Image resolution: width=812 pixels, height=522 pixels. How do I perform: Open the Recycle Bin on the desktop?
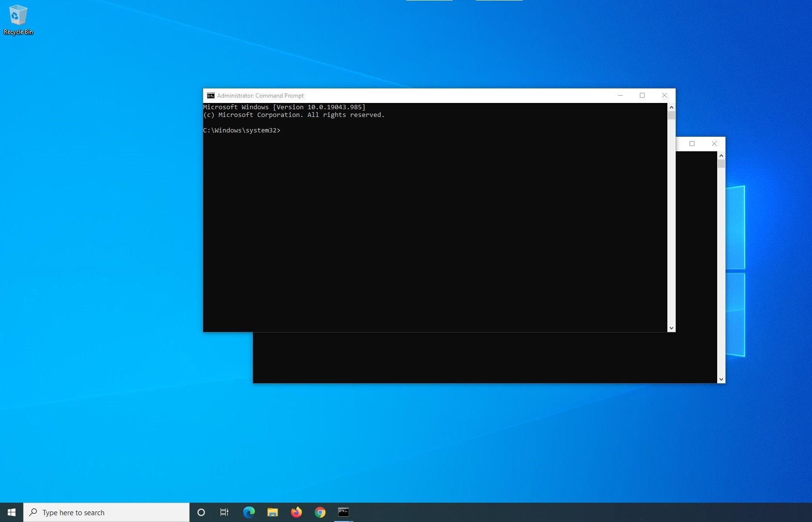18,19
